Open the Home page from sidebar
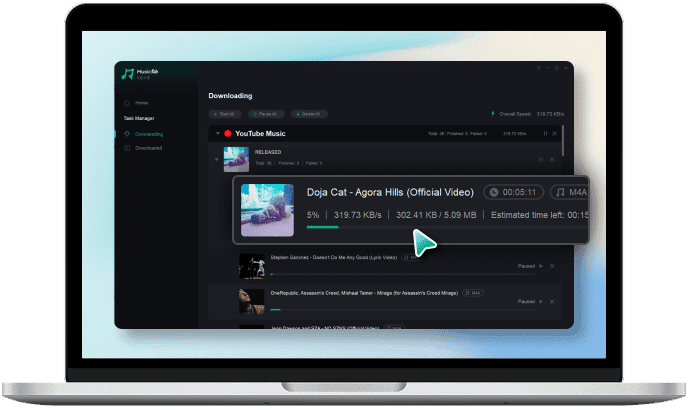 click(136, 103)
